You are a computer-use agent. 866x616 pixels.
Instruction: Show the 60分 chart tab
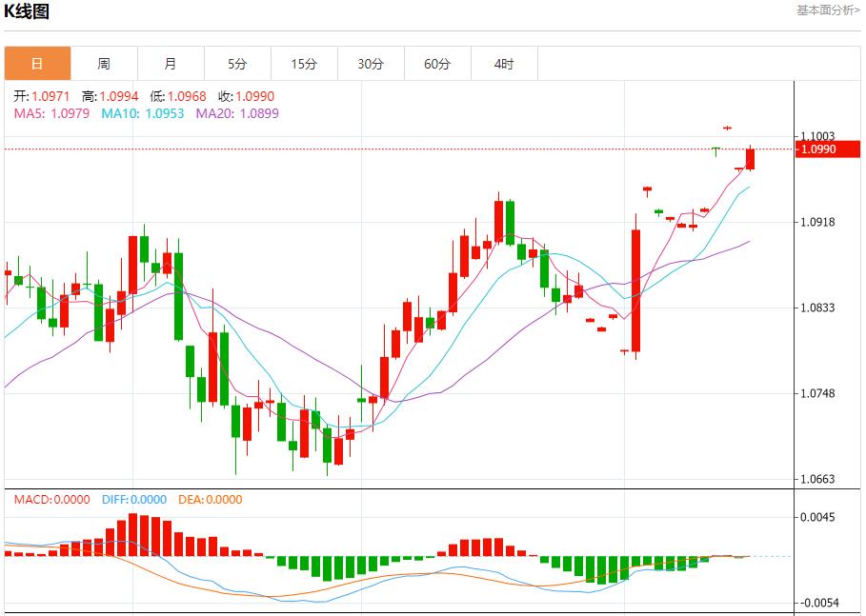point(437,64)
